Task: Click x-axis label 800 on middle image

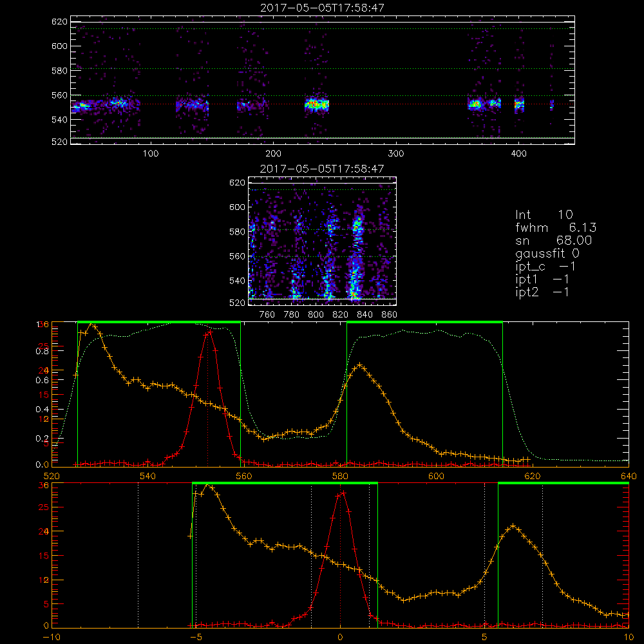Action: click(316, 315)
